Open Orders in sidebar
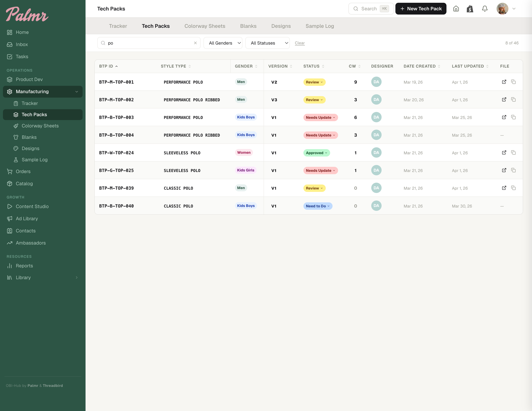The width and height of the screenshot is (532, 411). (x=43, y=172)
